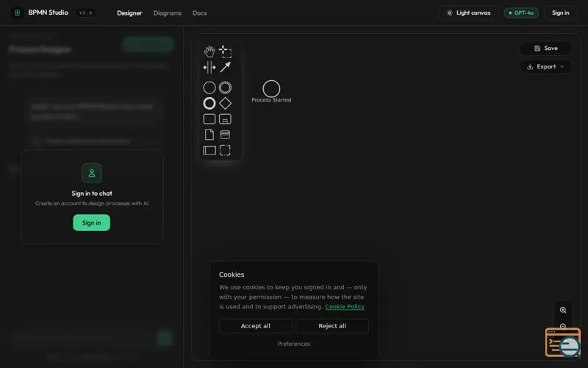
Task: Pick the end event bold circle
Action: [209, 103]
